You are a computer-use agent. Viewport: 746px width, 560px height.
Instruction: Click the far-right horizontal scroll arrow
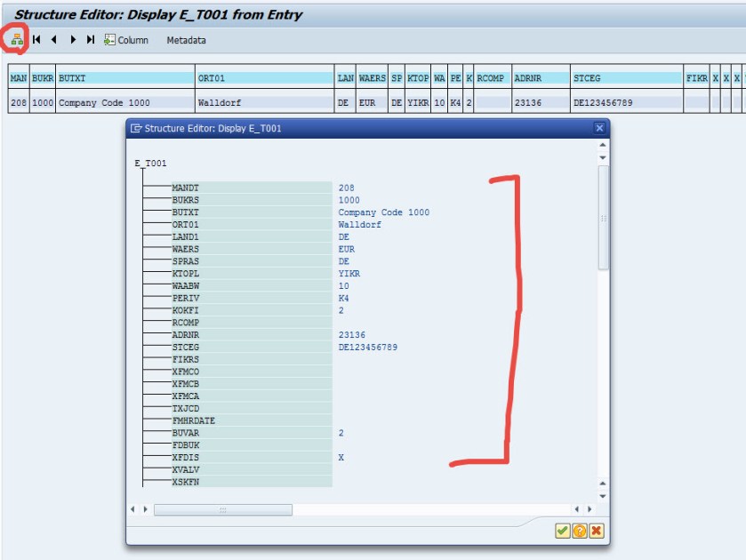[590, 509]
